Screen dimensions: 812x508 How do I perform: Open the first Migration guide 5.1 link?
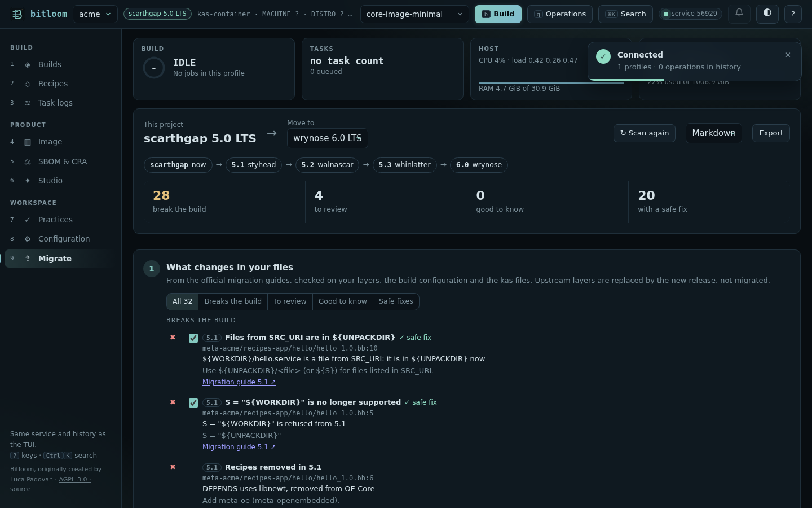[239, 382]
